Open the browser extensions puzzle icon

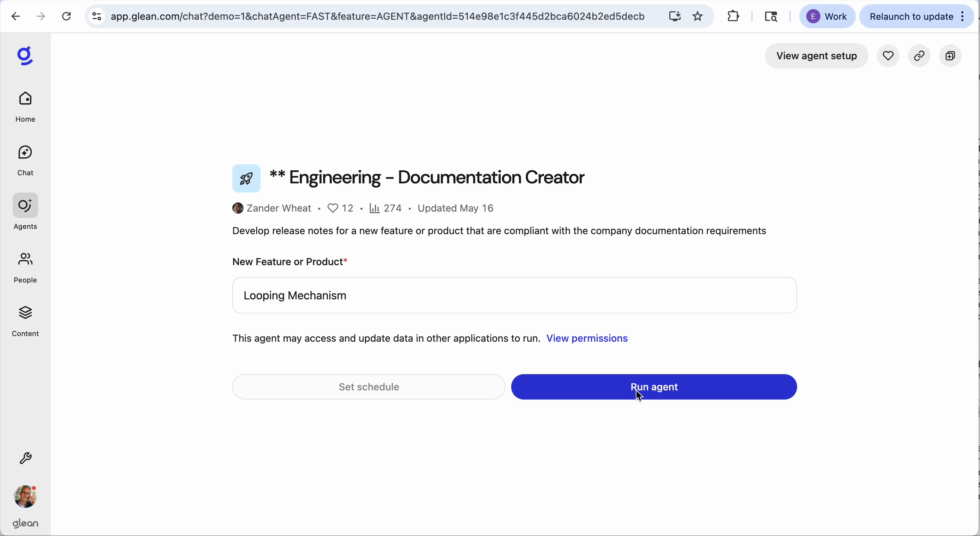733,16
